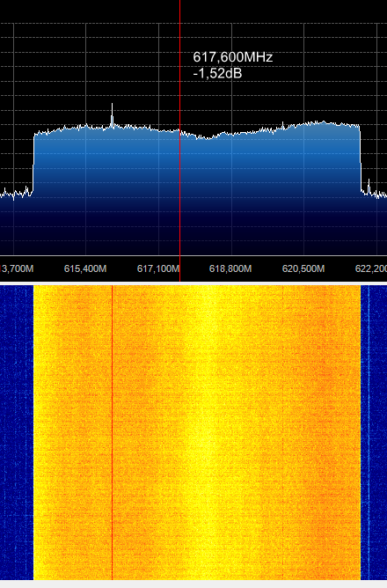Click the bright yellow band in the waterfall
Viewport: 387px width, 588px height.
(x=204, y=431)
